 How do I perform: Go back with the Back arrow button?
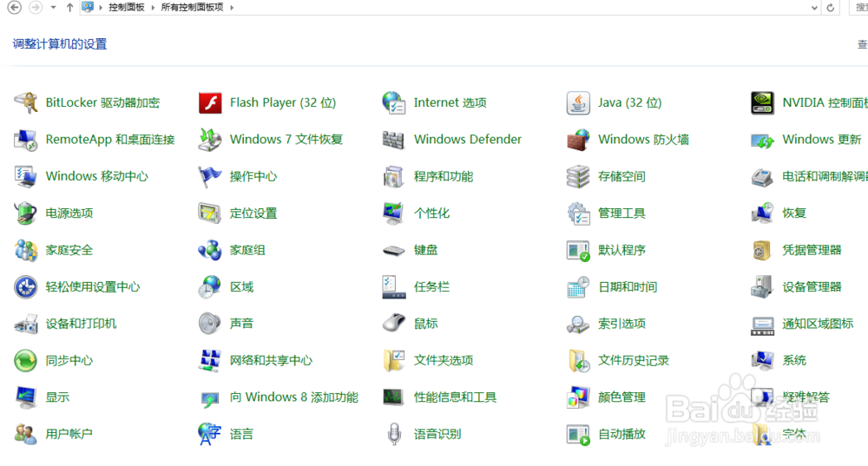click(x=15, y=7)
